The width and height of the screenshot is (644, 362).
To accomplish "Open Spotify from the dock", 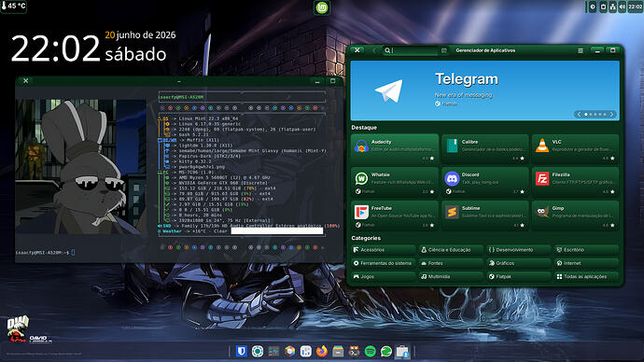I will (x=370, y=352).
